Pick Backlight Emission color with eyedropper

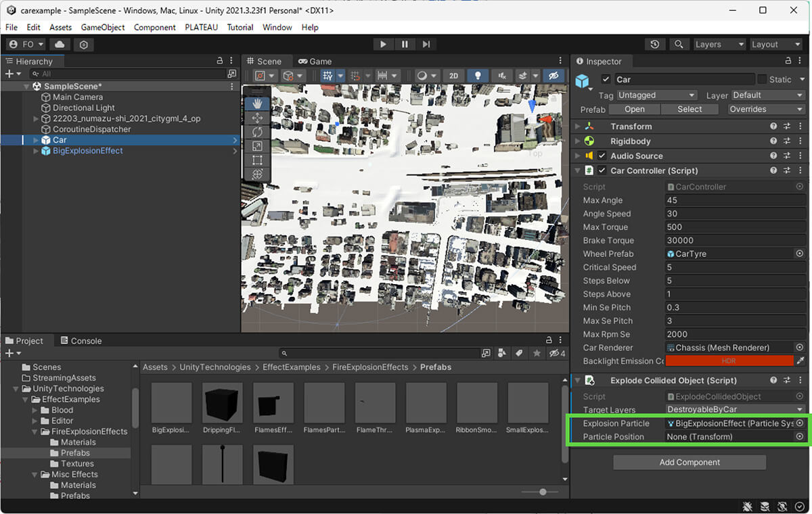800,361
